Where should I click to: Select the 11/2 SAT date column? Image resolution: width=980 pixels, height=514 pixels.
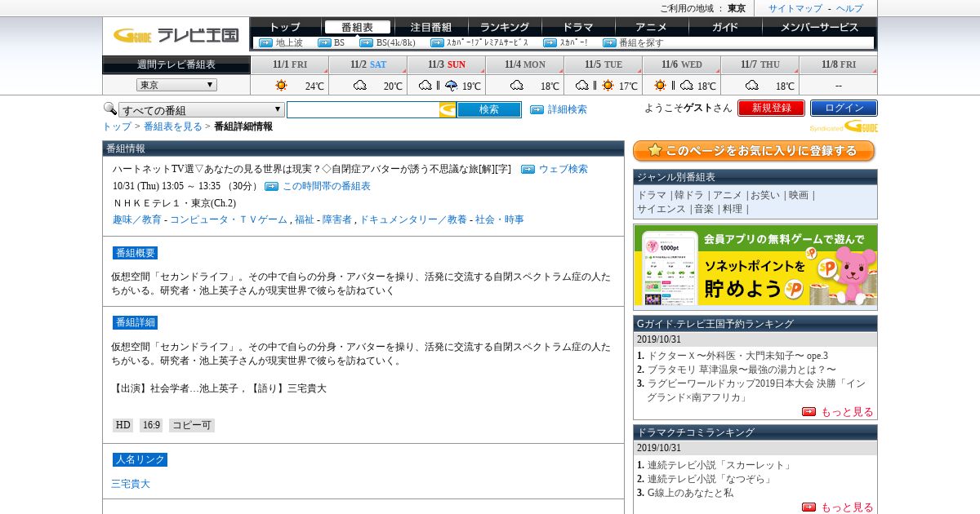click(x=368, y=64)
